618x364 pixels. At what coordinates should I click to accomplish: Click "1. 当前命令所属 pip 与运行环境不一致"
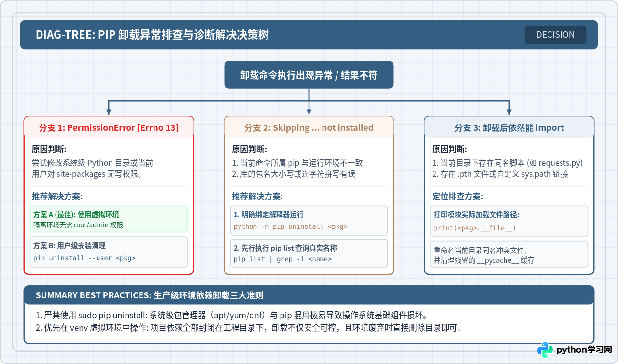297,163
